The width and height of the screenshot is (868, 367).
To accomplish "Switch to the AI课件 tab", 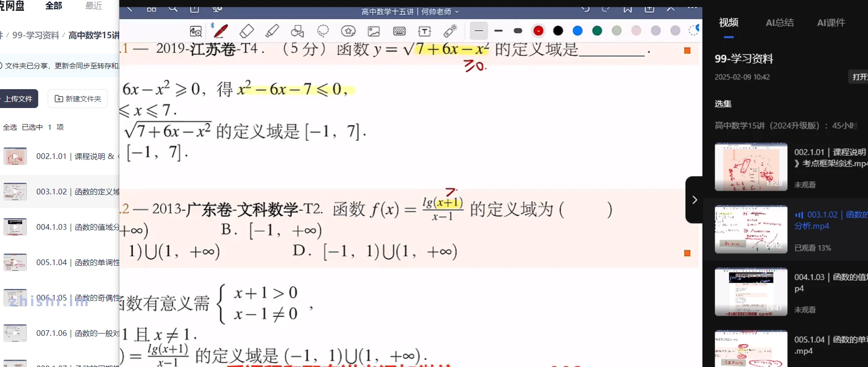I will [x=831, y=23].
